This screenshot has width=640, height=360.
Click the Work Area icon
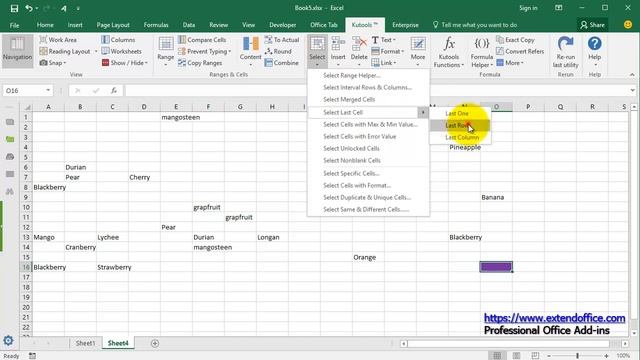(x=43, y=40)
